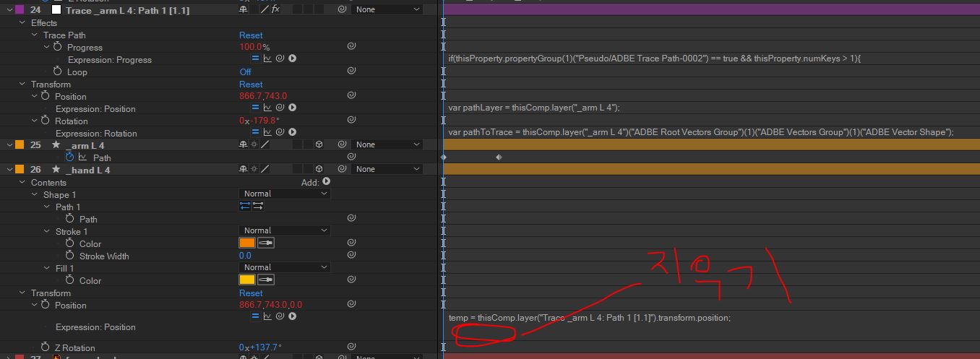Viewport: 980px width, 359px height.
Task: Click Reset for _hand L 4 Transform
Action: (251, 293)
